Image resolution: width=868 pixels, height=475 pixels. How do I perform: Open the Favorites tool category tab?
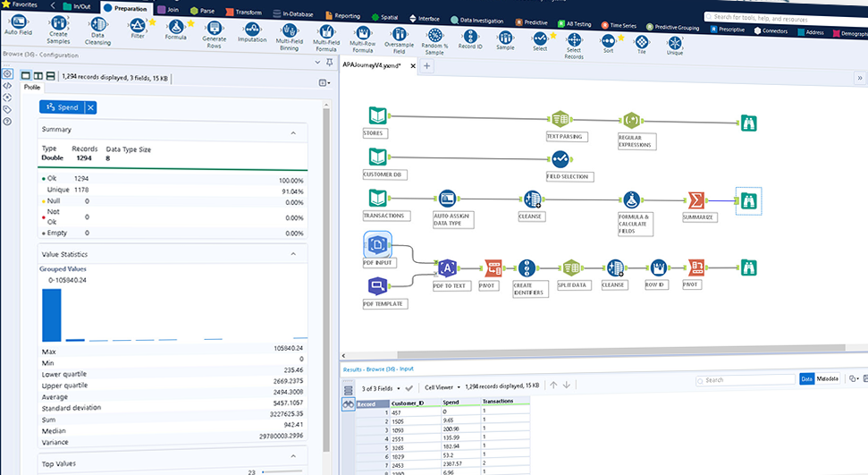point(20,4)
